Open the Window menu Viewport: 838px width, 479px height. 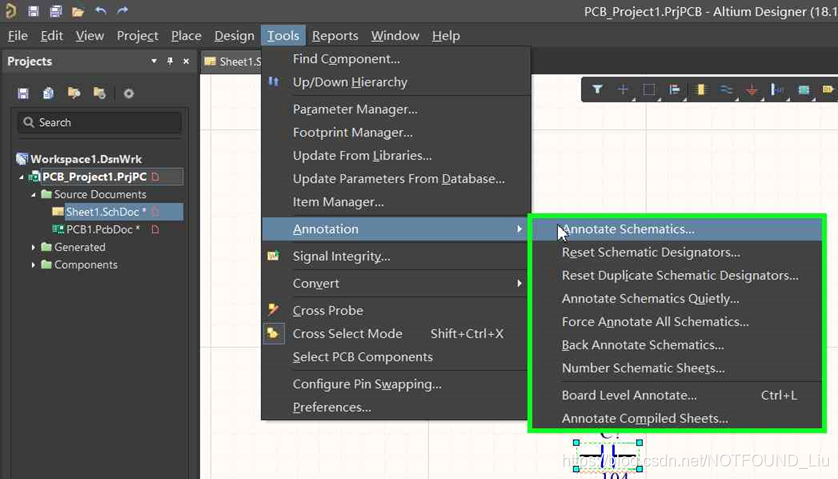tap(395, 36)
